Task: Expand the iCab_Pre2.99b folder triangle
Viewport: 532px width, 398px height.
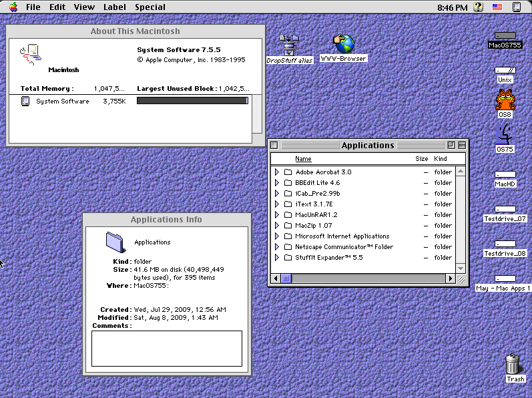Action: point(277,194)
